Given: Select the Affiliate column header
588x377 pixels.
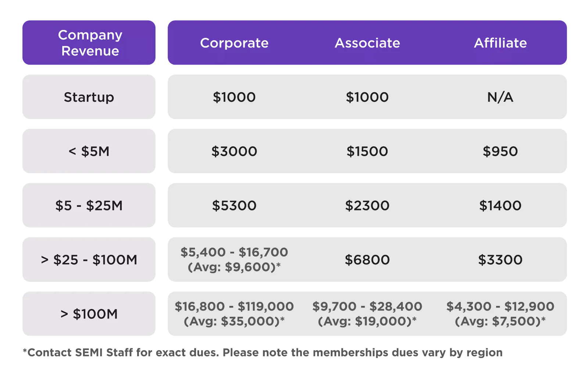Looking at the screenshot, I should pyautogui.click(x=500, y=43).
